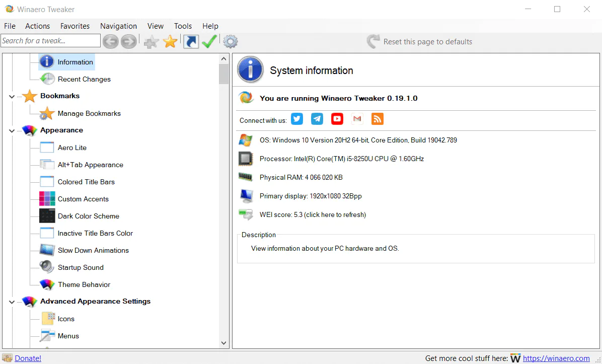Open the Help menu
602x364 pixels.
(x=210, y=26)
